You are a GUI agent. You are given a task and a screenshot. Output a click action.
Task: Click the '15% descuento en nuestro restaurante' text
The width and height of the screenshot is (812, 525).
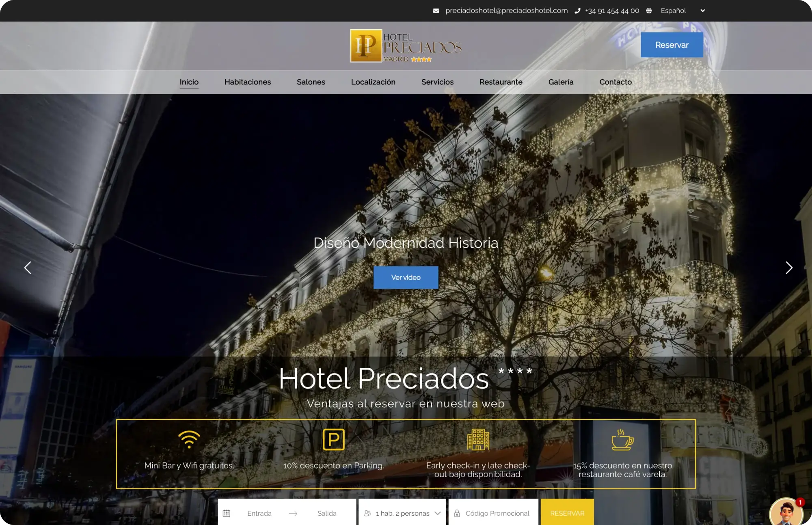622,470
